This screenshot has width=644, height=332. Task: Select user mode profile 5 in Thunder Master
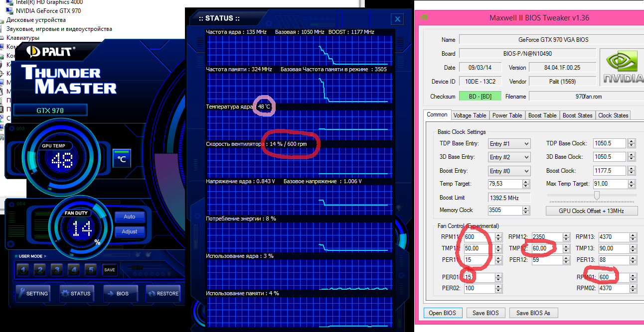pos(90,270)
